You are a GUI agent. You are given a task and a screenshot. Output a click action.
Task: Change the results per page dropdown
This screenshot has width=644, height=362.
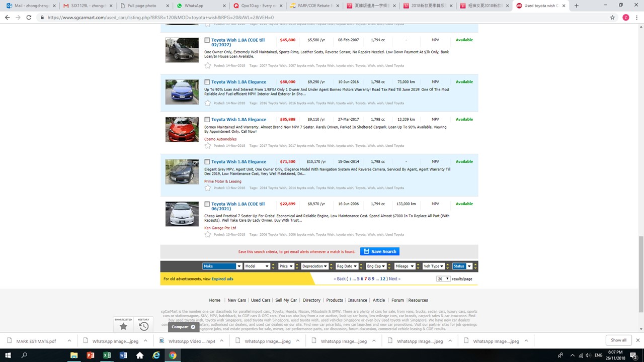pos(443,279)
